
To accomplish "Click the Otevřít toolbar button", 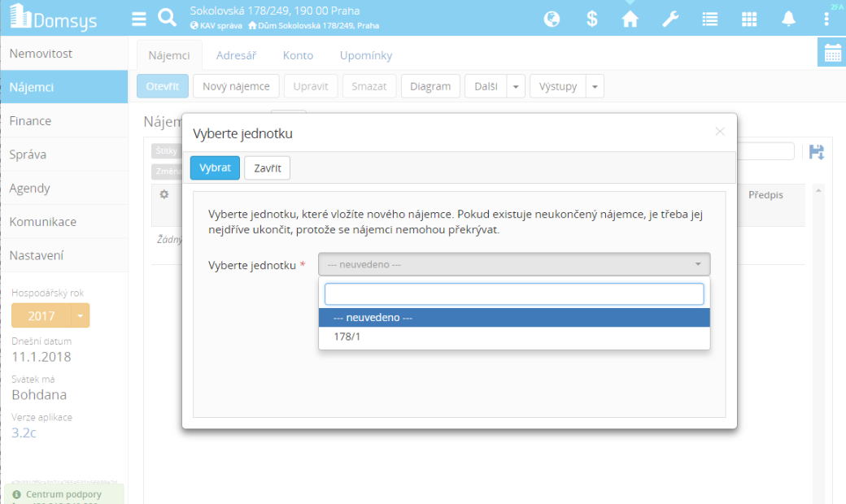I will (163, 86).
